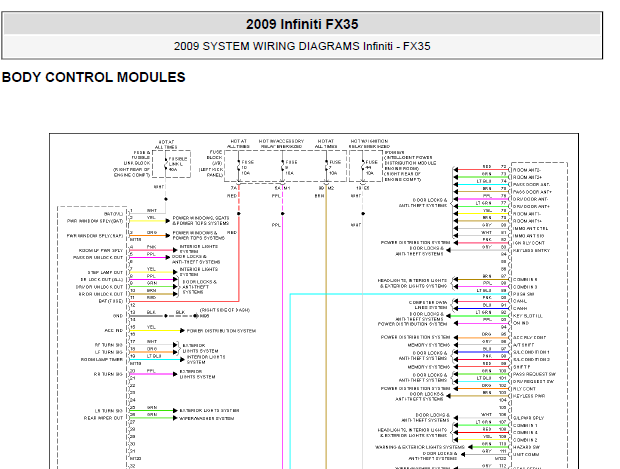The width and height of the screenshot is (620, 469).
Task: Click the 'FUSIBLE LINK L 40A' label
Action: coord(177,164)
